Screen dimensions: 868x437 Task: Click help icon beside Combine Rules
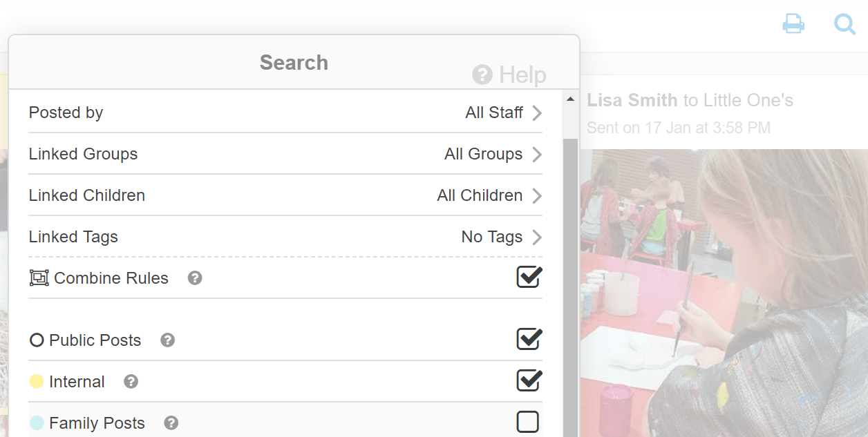point(195,278)
